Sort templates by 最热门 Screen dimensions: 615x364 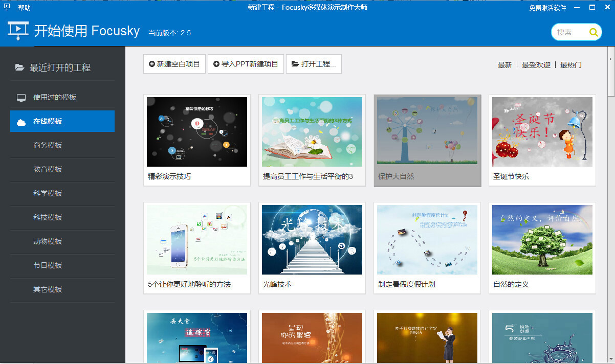571,65
